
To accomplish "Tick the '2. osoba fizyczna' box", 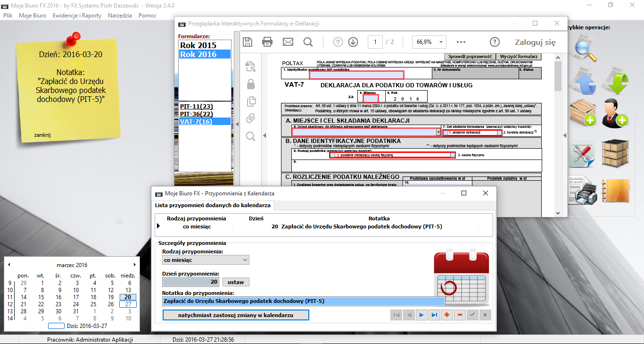I will click(x=453, y=155).
